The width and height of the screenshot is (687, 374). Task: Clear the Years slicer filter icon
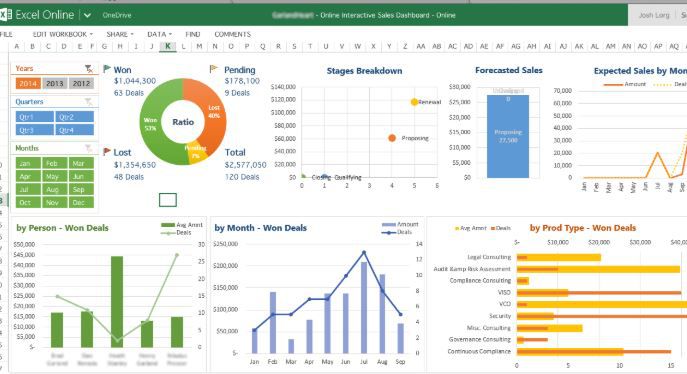(89, 69)
